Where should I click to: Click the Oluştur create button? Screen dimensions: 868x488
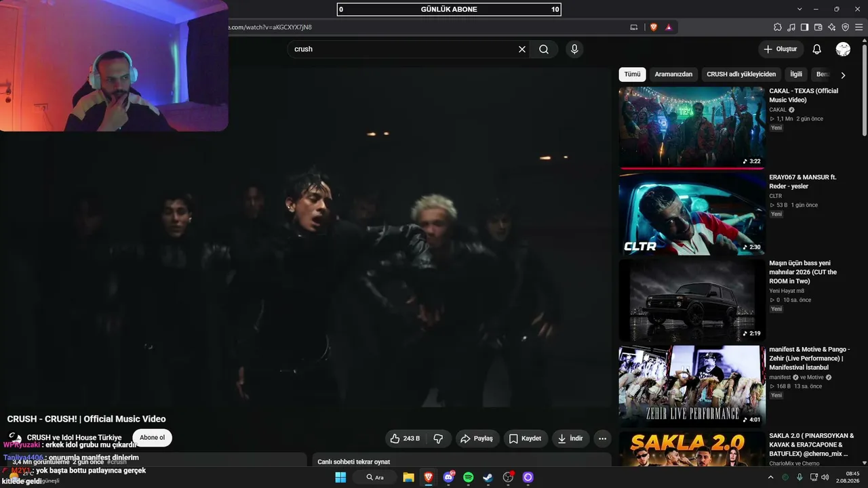781,49
